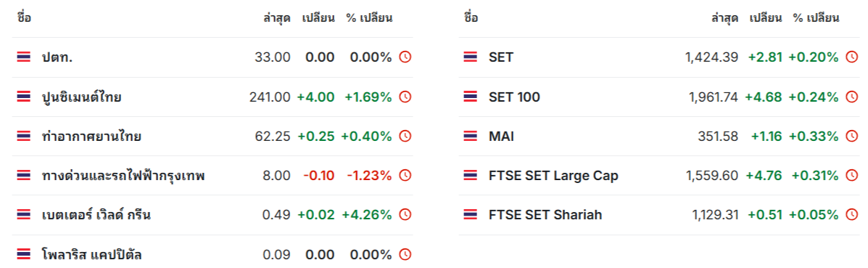Open ทางด่วนและรถไฟฟ้ากรุงเทพ stock details
868x268 pixels.
123,176
